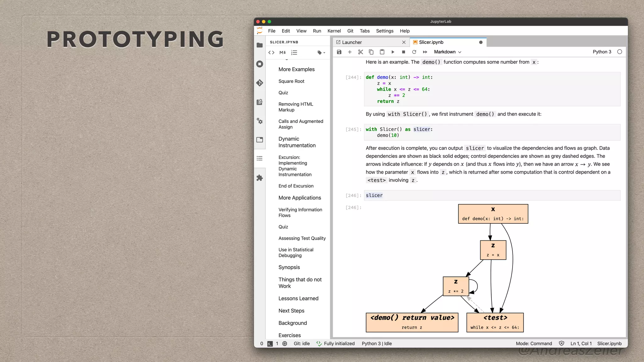Click the Jupyter logo icon

coord(259,31)
